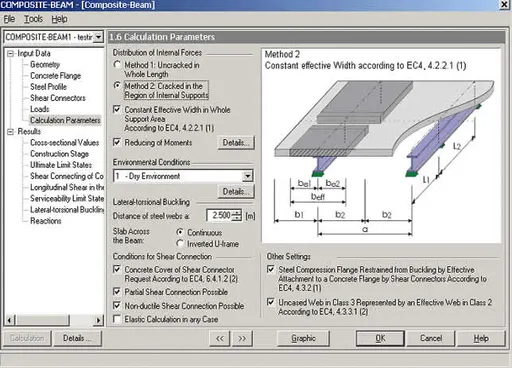Open the COMPOSITE-BEAM1 case dropdown
512x368 pixels.
click(98, 37)
